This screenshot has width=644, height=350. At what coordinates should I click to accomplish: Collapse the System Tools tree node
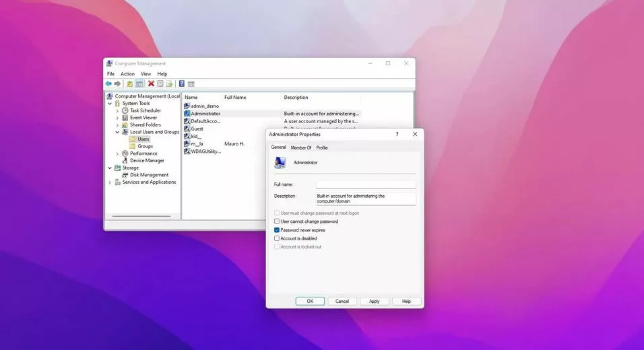coord(110,104)
